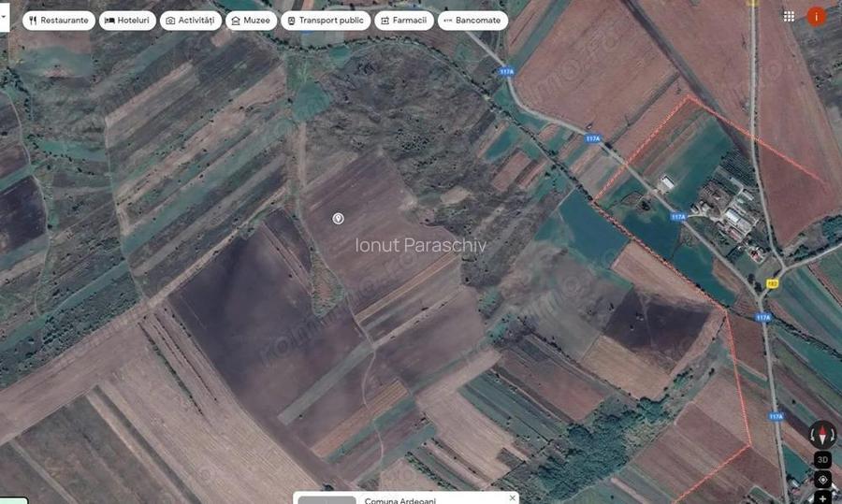842x504 pixels.
Task: Expand the dropdown arrow at top left
Action: tap(4, 18)
